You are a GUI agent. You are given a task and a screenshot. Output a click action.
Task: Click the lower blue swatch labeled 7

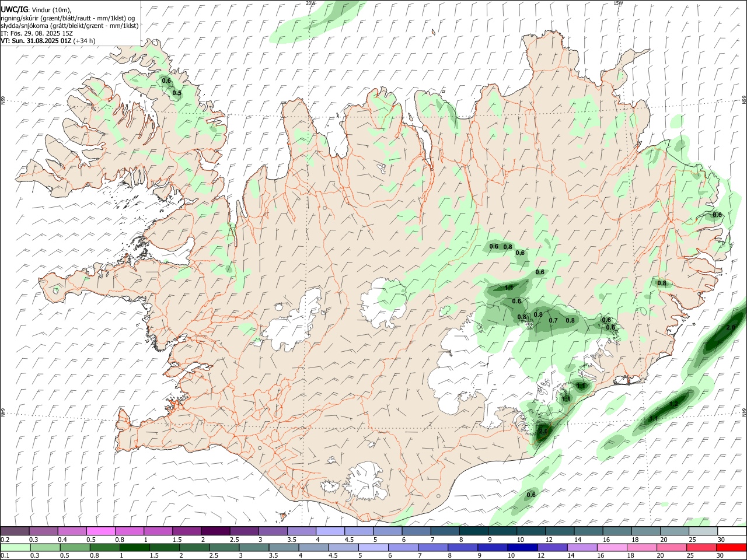tap(433, 548)
